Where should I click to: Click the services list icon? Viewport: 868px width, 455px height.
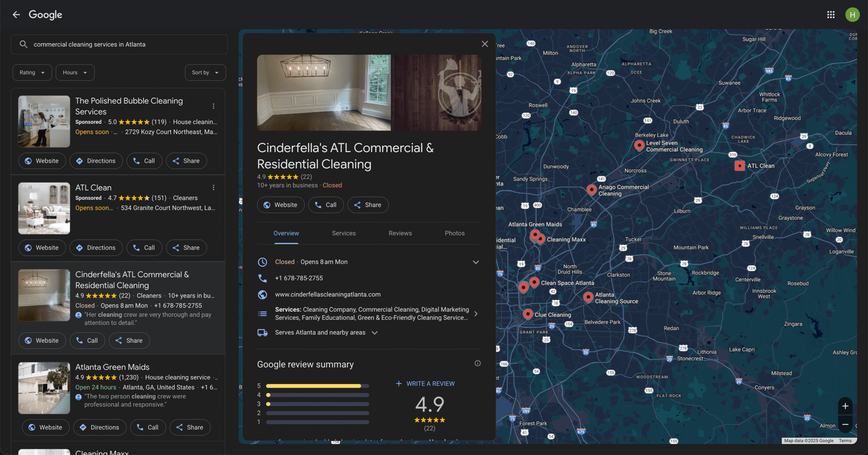263,314
